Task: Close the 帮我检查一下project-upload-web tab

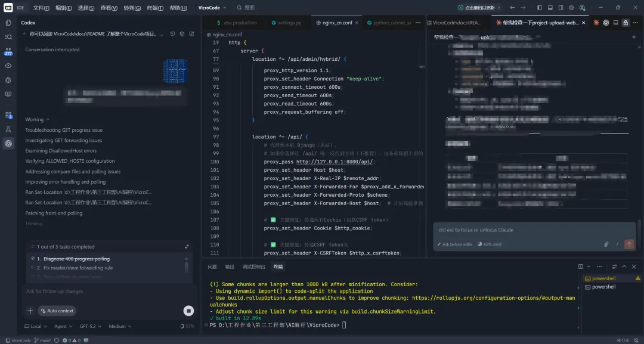Action: tap(584, 23)
